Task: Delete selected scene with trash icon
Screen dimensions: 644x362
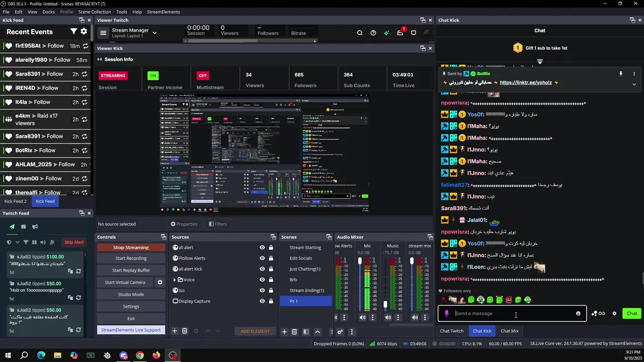Action: [x=294, y=331]
